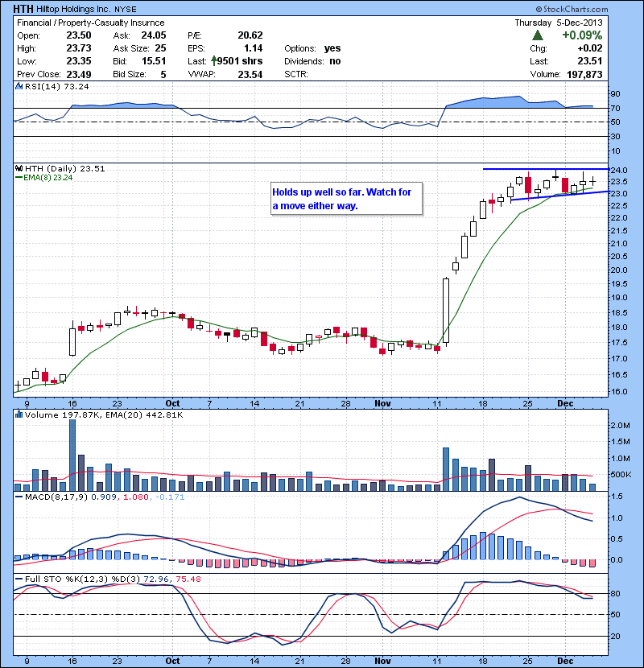Click the Last 9501 shrs figure
Screen dimensions: 644x668
point(240,61)
